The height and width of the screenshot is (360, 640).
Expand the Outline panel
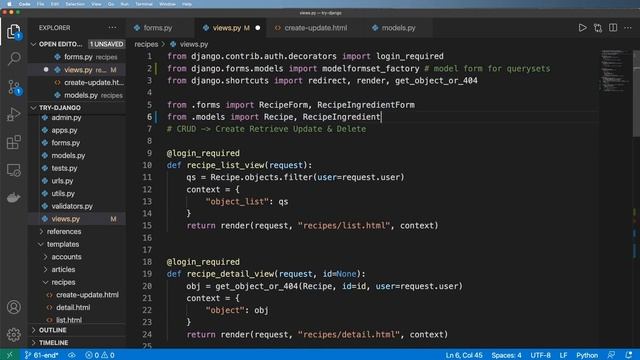pyautogui.click(x=53, y=330)
